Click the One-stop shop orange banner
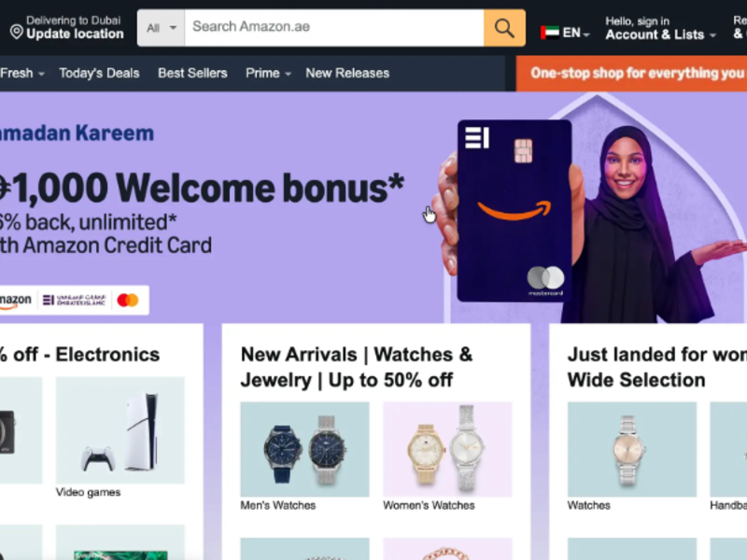Image resolution: width=747 pixels, height=560 pixels. (631, 74)
